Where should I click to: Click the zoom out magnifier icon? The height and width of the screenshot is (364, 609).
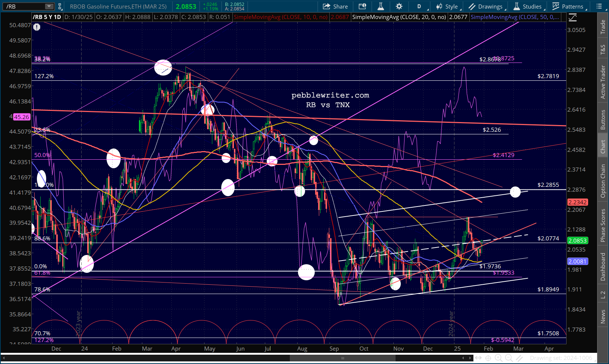pyautogui.click(x=509, y=358)
